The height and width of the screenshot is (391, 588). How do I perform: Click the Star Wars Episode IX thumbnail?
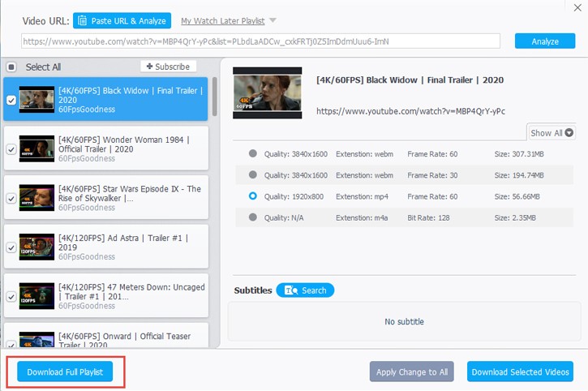(x=36, y=198)
